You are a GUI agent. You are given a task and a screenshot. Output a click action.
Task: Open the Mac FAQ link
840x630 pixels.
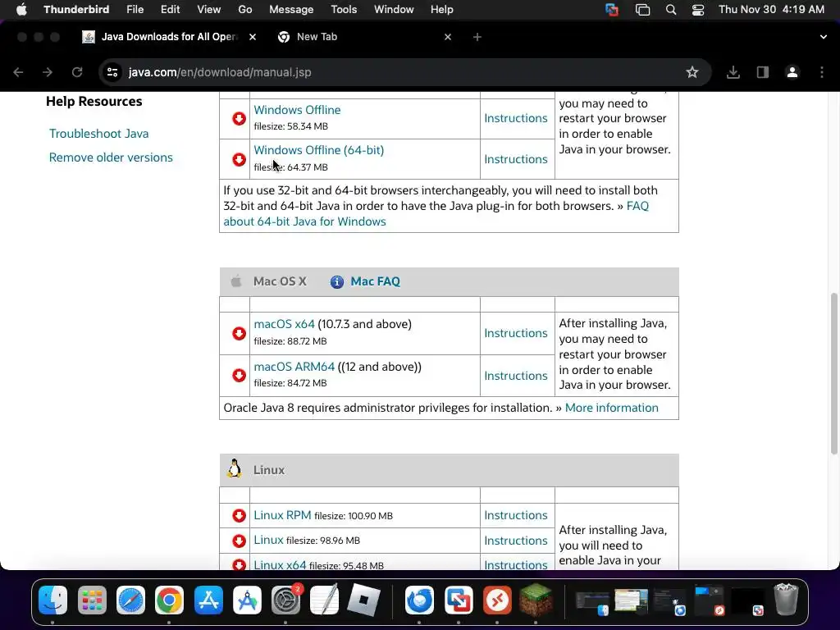click(x=376, y=282)
